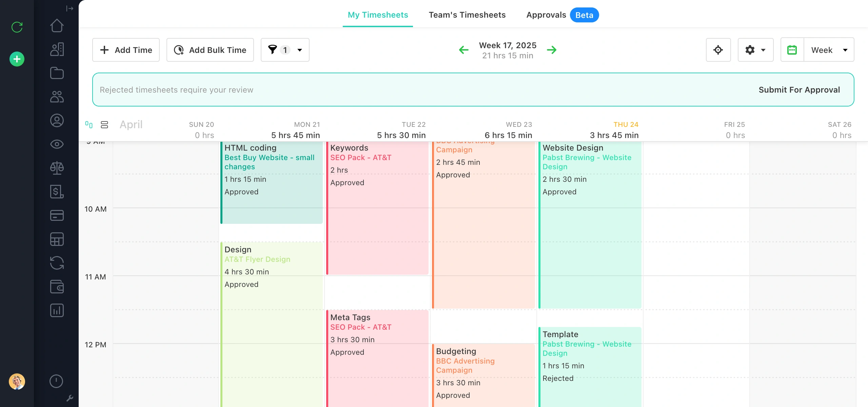
Task: Switch to Team's Timesheets tab
Action: (x=467, y=15)
